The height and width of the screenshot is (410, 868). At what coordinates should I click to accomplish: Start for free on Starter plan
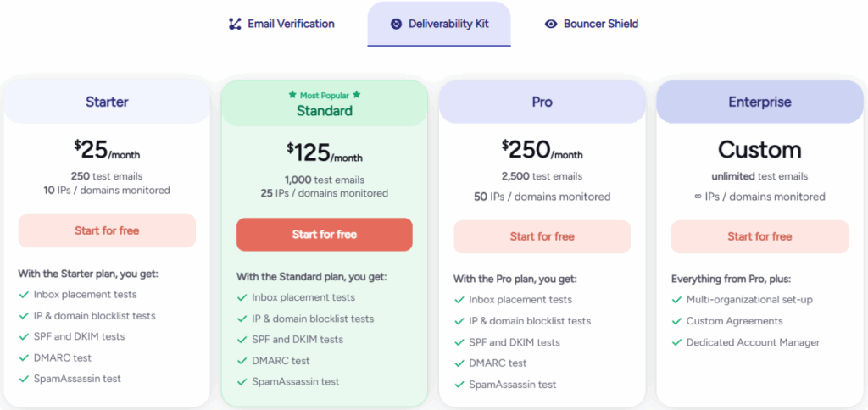click(107, 230)
